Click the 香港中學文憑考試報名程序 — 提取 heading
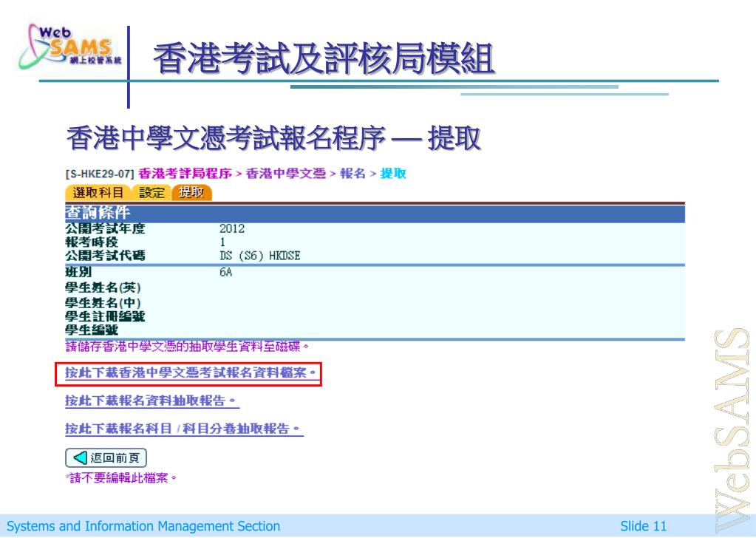 (273, 138)
